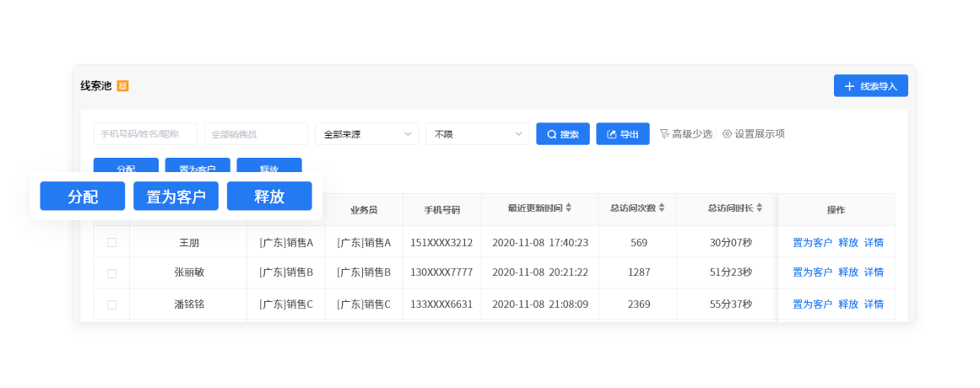
Task: Click the name cell 潘铭铭
Action: click(x=189, y=304)
